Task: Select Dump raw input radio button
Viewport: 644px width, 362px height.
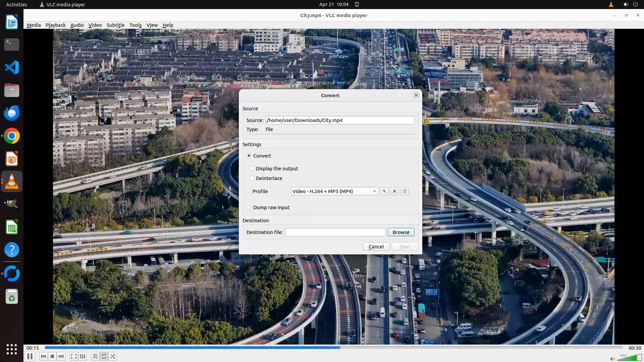Action: [249, 207]
